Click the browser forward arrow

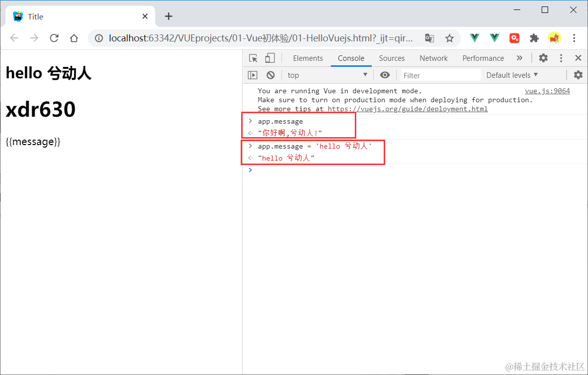(34, 38)
